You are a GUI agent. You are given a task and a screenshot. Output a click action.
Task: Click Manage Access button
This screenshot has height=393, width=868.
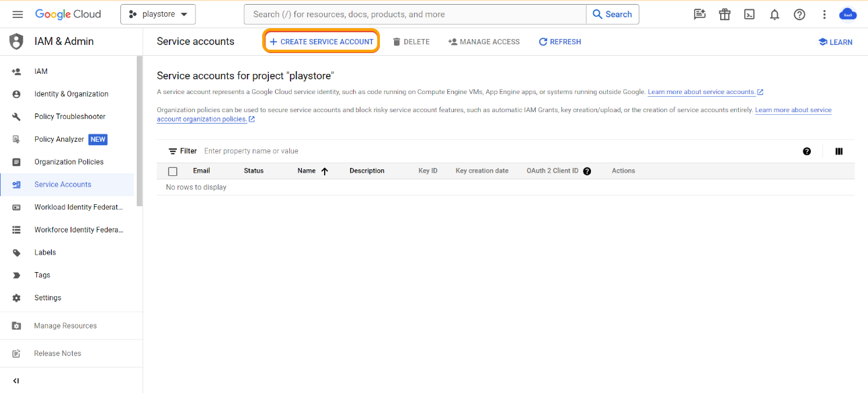[484, 42]
